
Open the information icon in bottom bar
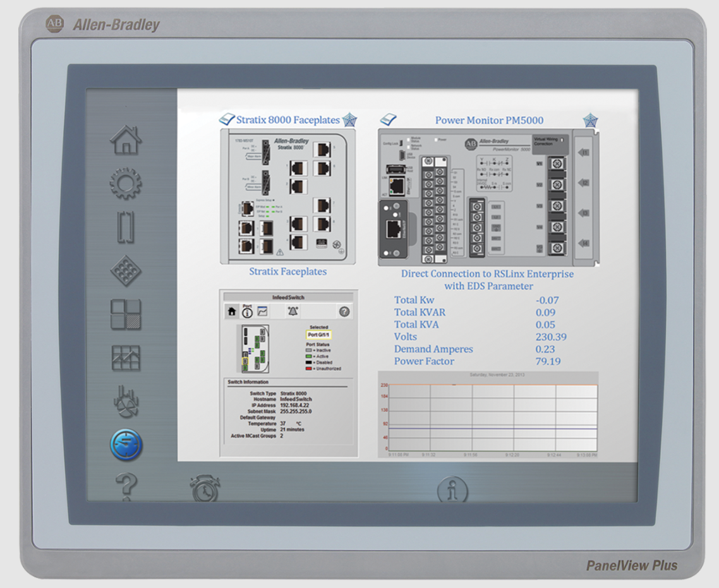point(453,489)
